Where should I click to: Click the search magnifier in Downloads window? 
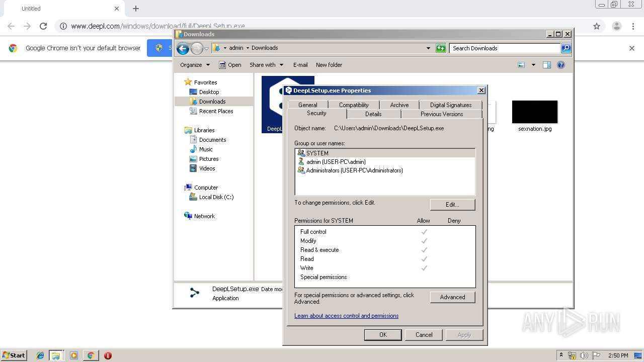click(x=566, y=48)
